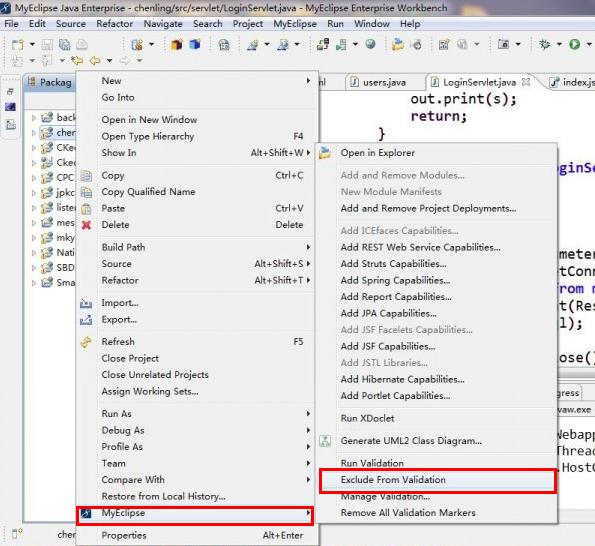
Task: Click the restore view icon in left sidebar
Action: pyautogui.click(x=10, y=91)
